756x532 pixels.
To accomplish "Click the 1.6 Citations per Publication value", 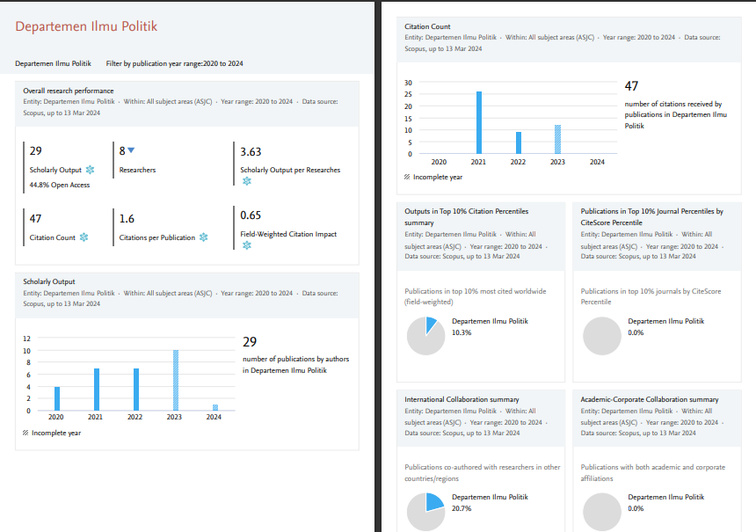I will click(127, 218).
